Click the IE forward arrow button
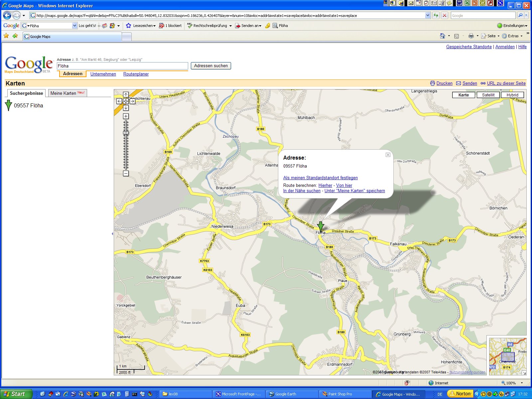 point(16,15)
